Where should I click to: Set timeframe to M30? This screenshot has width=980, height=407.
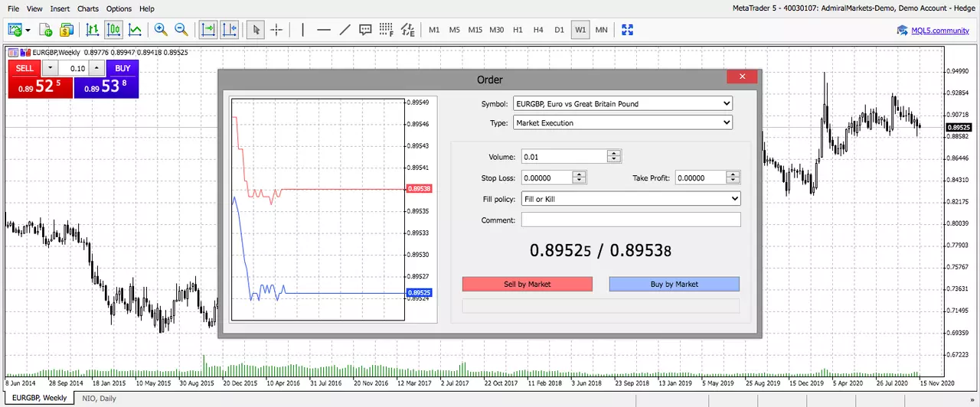pos(497,30)
